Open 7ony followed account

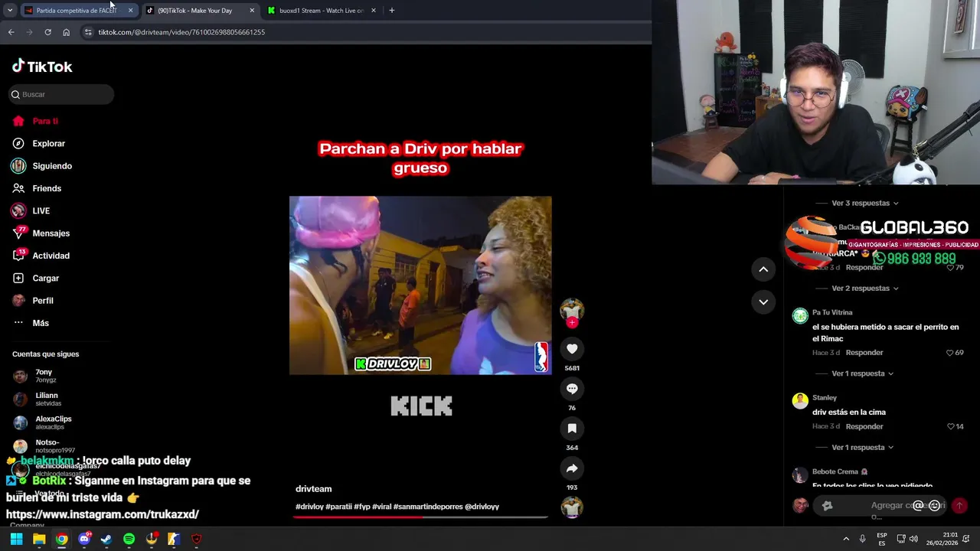pyautogui.click(x=45, y=376)
